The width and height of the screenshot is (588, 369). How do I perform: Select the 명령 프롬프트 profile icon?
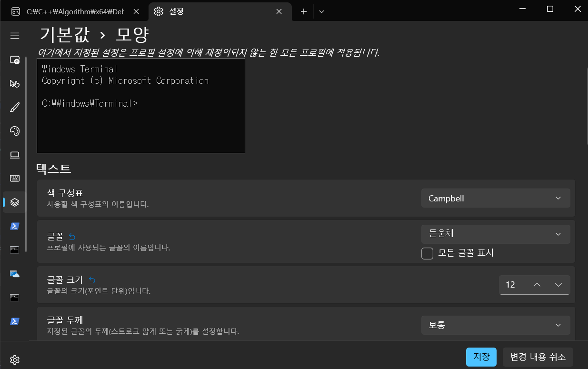14,249
